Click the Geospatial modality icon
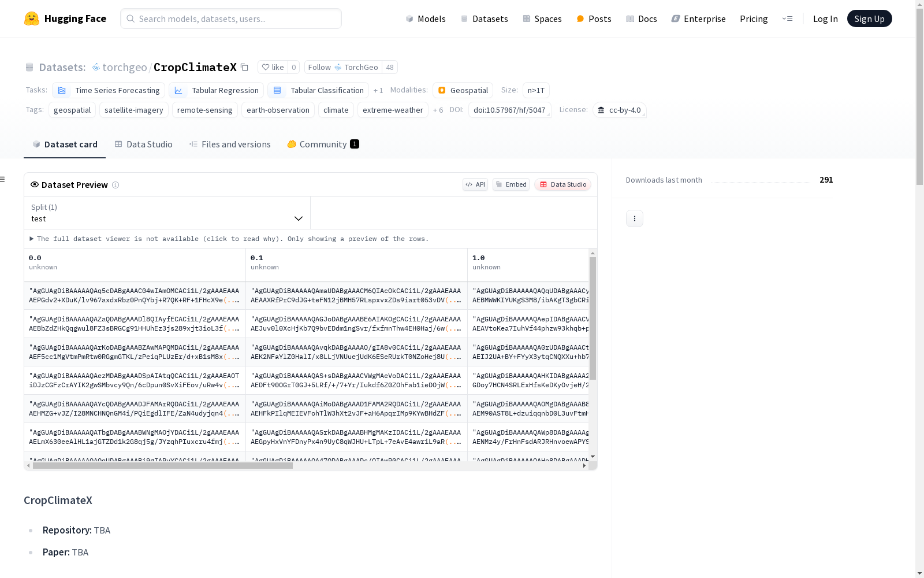 coord(442,90)
